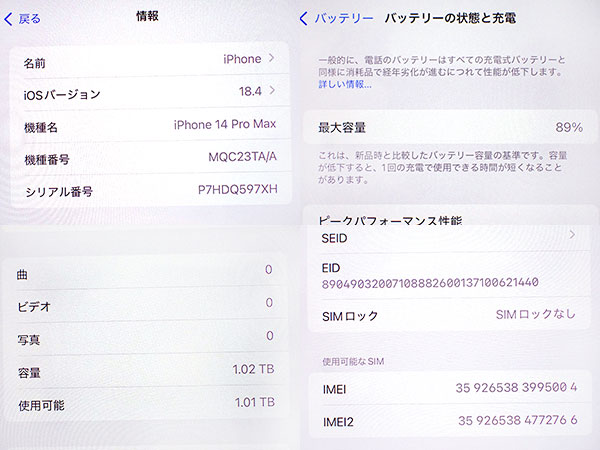Open the SEID row chevron
600x450 pixels.
point(572,235)
